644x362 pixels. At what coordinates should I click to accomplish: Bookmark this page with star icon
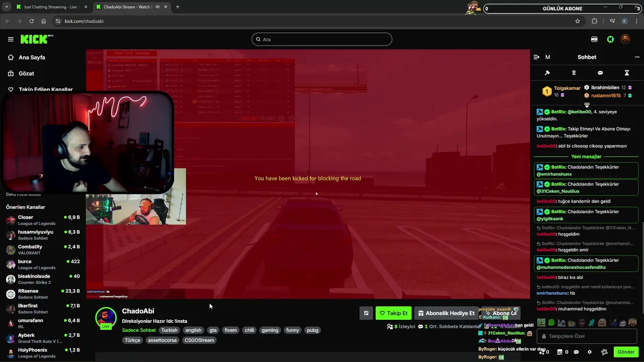tap(578, 21)
